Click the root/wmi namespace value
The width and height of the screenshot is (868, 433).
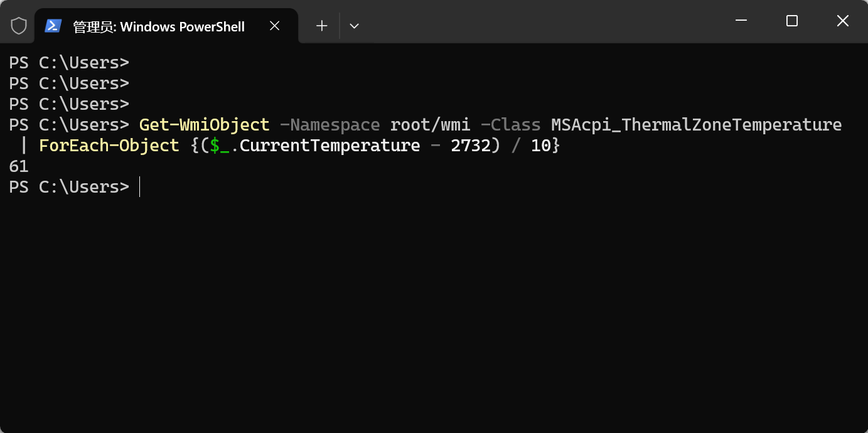(430, 125)
